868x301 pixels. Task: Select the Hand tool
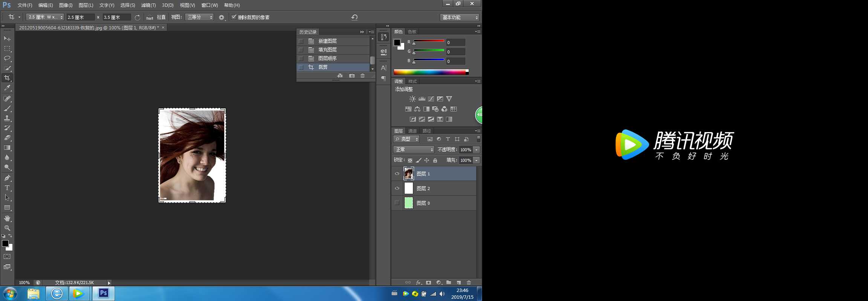coord(7,218)
